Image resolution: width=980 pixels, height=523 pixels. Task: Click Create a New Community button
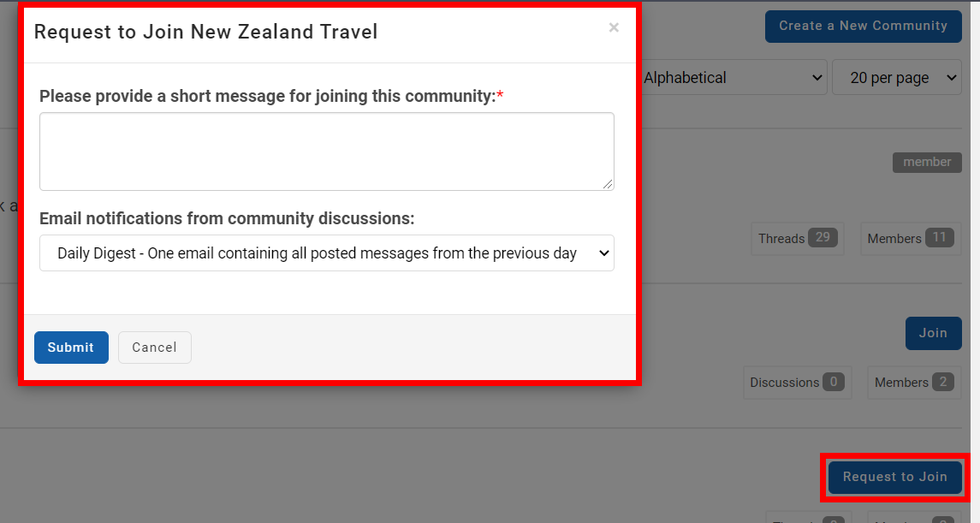[863, 26]
